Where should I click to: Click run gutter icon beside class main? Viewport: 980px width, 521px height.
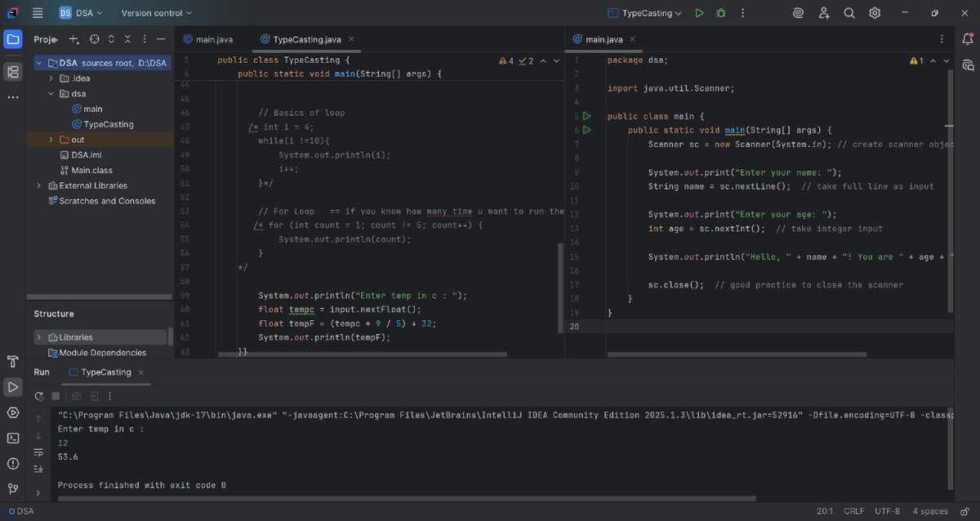pos(586,117)
